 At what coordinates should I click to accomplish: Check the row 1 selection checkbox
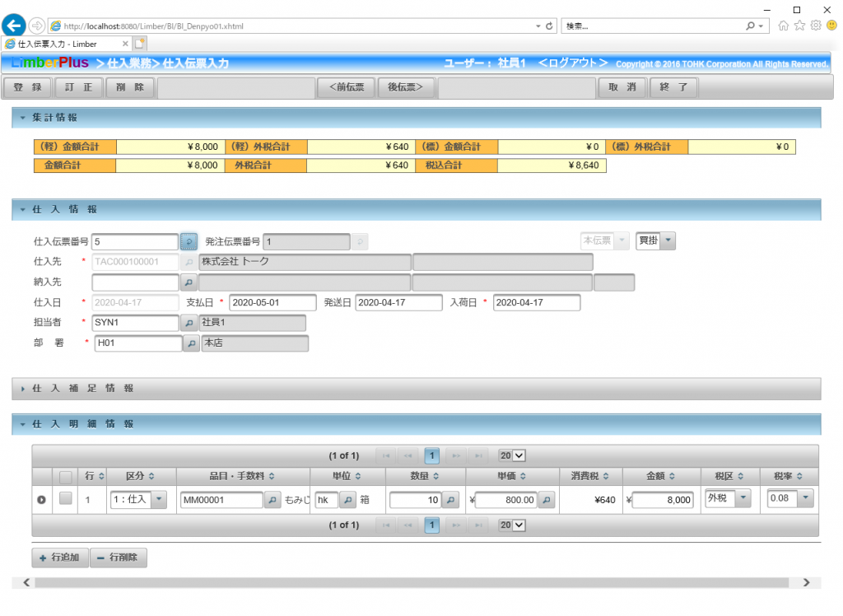(66, 498)
